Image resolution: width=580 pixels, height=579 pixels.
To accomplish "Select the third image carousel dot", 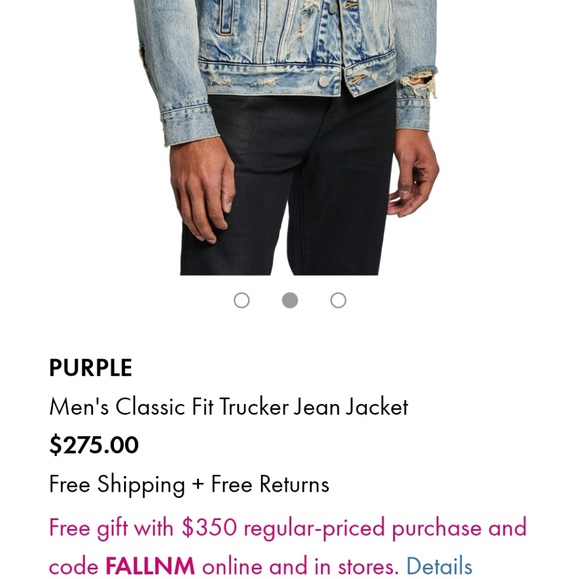I will pyautogui.click(x=338, y=300).
